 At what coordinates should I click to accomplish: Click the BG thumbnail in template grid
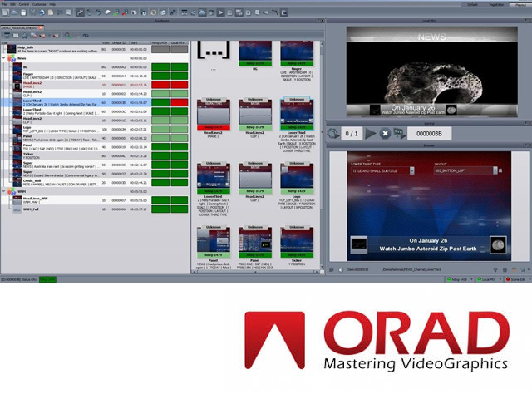coord(255,53)
